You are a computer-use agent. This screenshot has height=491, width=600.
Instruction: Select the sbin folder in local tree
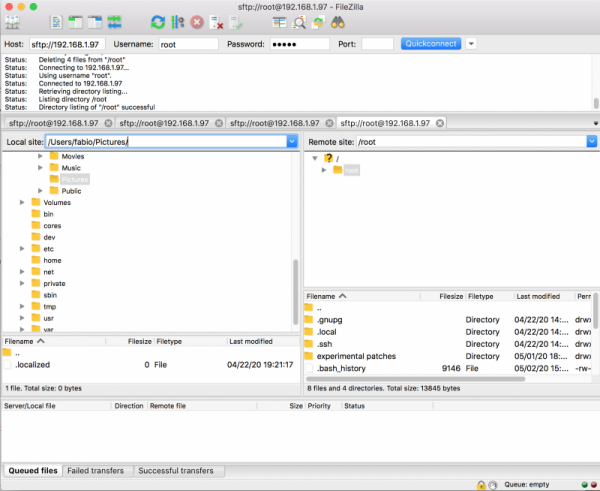(50, 295)
